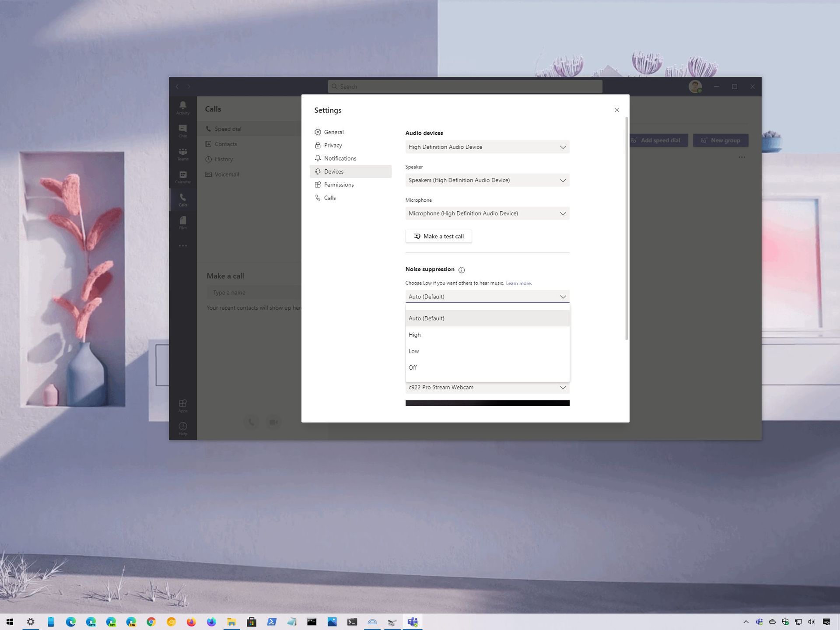
Task: Start a video call with the camera icon
Action: pyautogui.click(x=273, y=421)
